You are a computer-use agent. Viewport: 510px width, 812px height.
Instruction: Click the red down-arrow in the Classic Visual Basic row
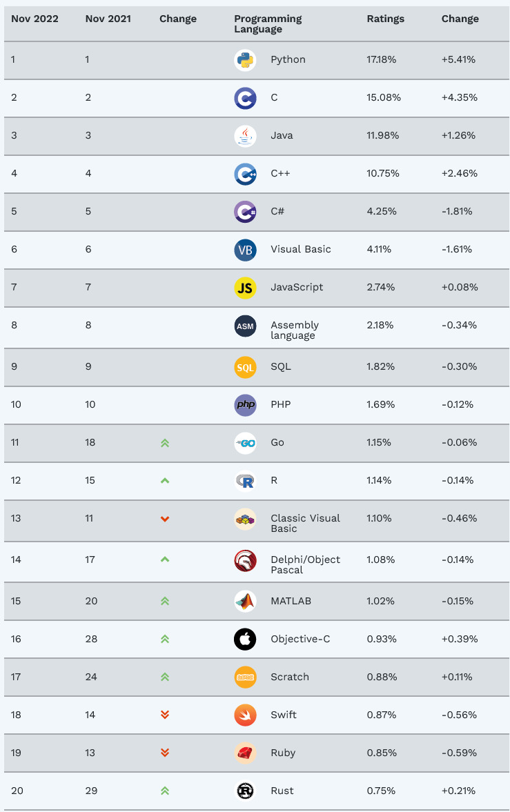point(165,519)
